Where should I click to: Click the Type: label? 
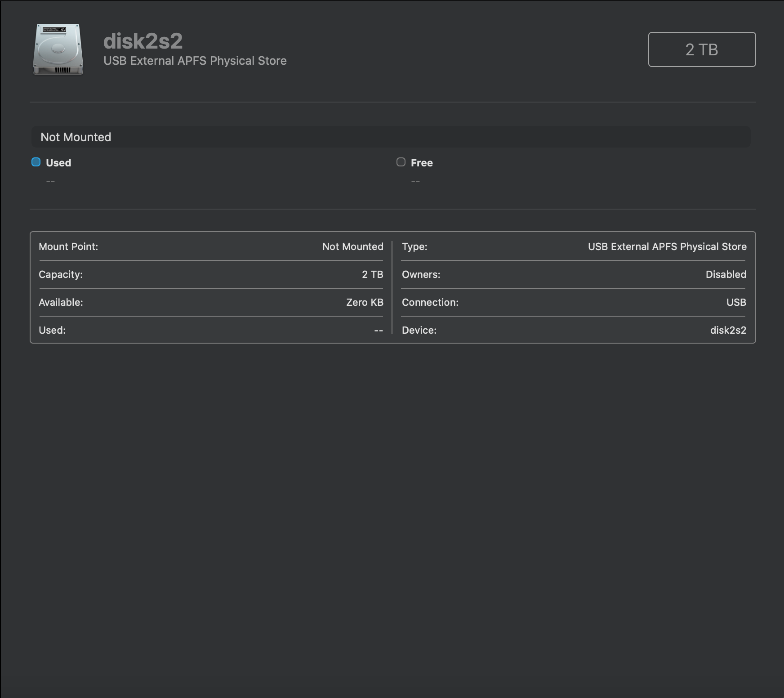tap(414, 246)
